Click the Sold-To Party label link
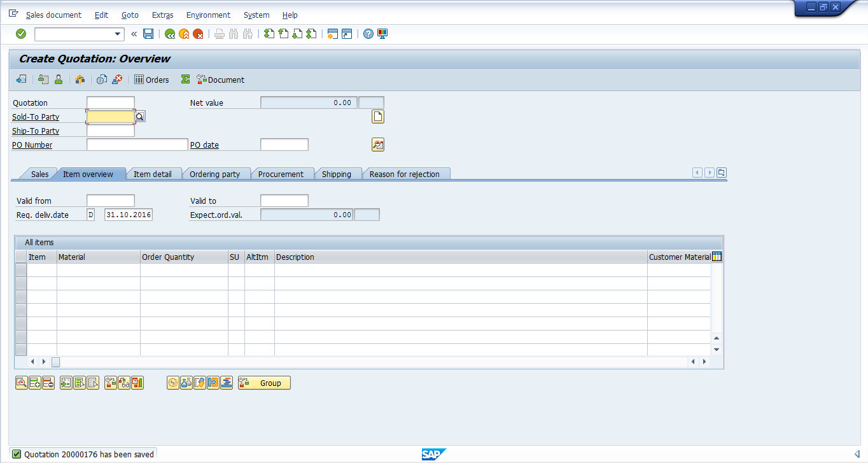Screen dimensions: 868x463 tap(36, 117)
